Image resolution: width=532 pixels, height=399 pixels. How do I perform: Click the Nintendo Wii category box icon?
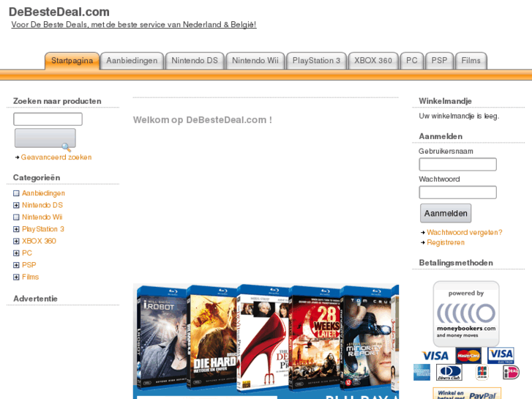point(16,217)
